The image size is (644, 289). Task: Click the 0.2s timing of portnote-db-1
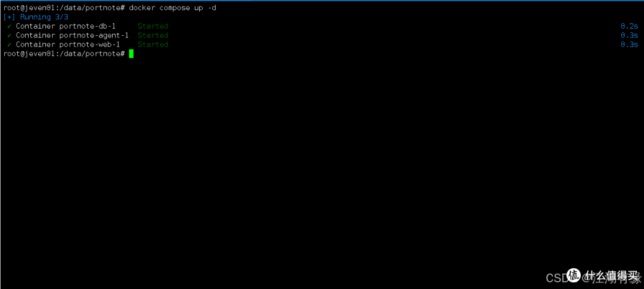point(629,26)
